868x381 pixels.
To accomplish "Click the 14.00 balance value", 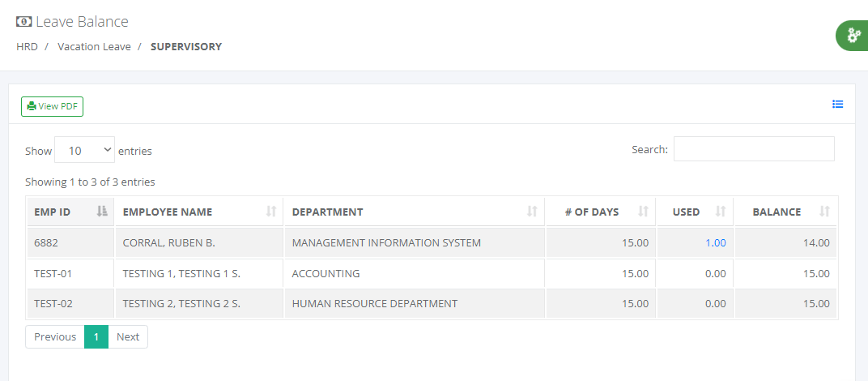I will [816, 243].
